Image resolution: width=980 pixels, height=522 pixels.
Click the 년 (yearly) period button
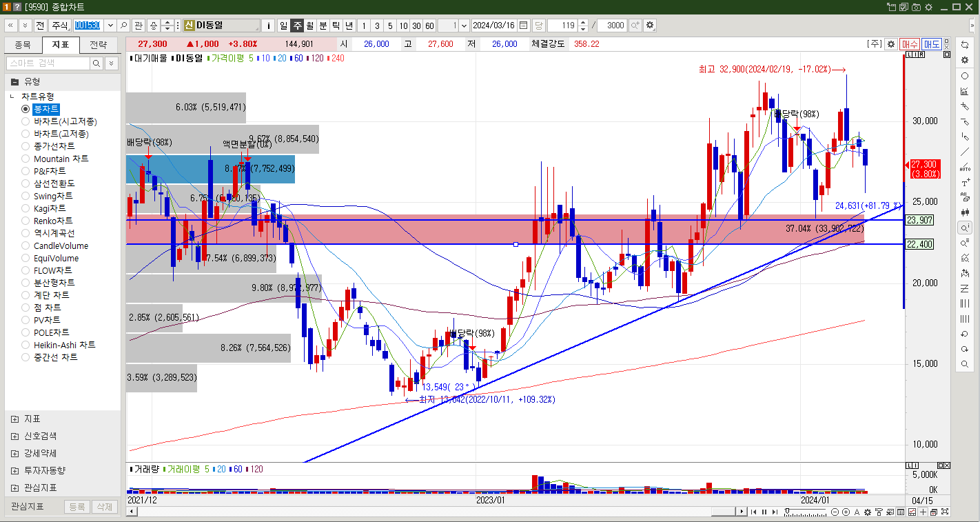pos(349,26)
